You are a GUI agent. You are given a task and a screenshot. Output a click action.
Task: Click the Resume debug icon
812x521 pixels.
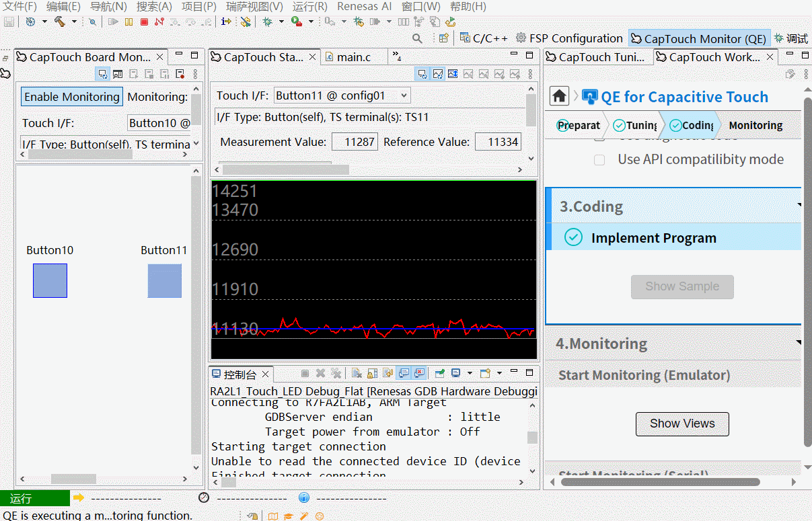click(x=113, y=22)
